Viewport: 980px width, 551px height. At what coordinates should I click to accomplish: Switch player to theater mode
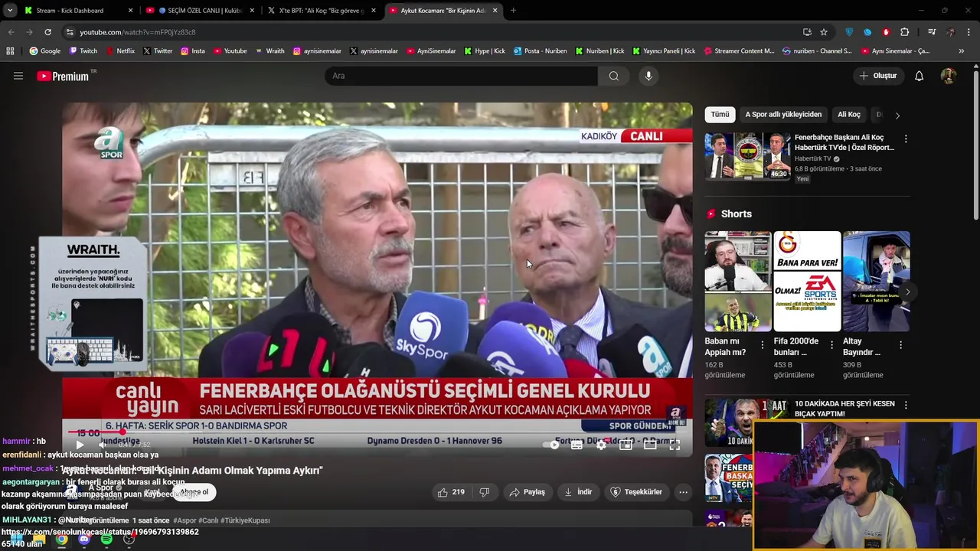[650, 445]
